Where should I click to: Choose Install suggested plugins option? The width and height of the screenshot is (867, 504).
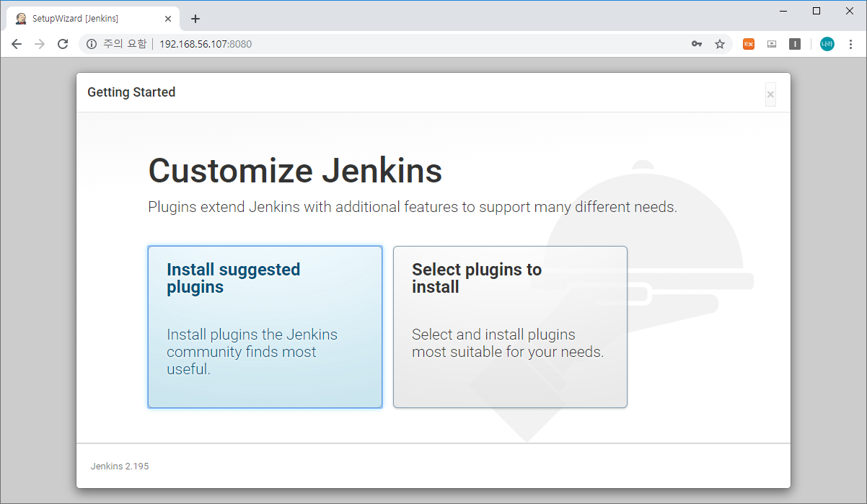tap(265, 327)
